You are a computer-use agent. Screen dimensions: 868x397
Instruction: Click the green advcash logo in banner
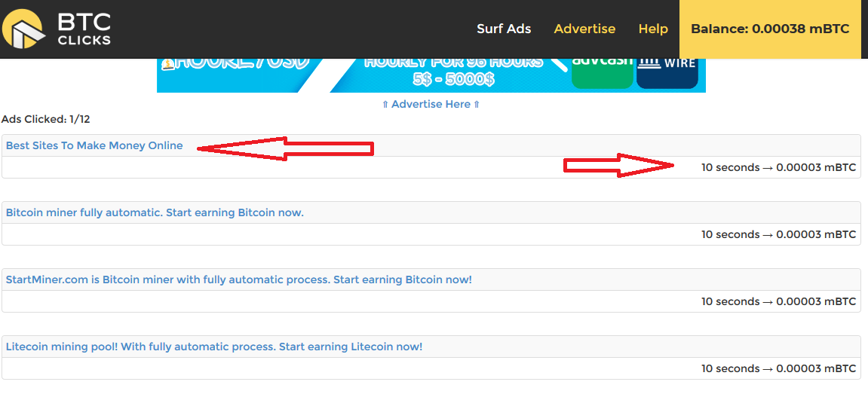click(602, 70)
